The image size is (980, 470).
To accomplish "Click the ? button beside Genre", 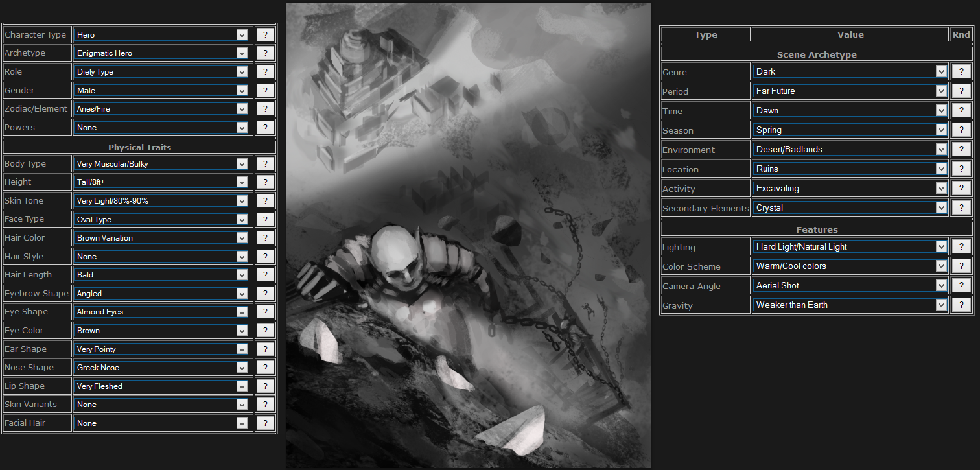I will 961,72.
